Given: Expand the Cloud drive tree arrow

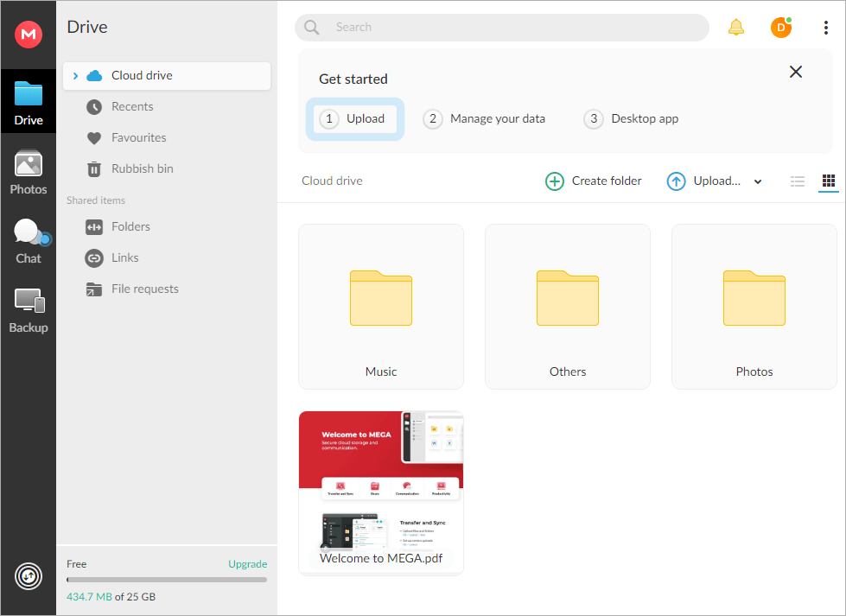Looking at the screenshot, I should (76, 76).
